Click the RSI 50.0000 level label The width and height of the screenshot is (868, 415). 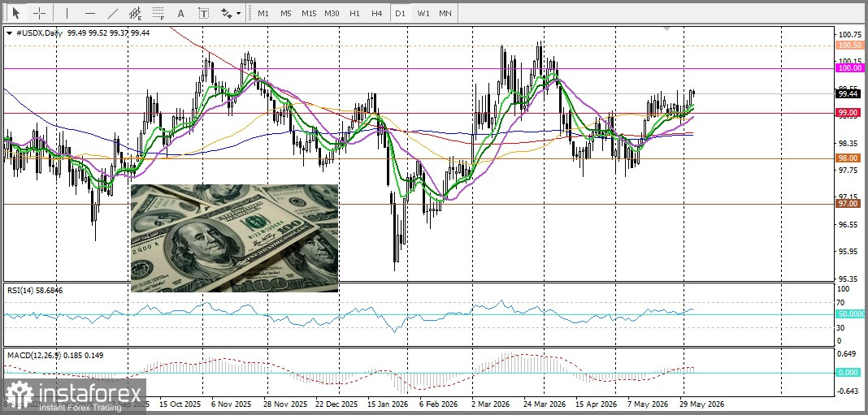[852, 313]
